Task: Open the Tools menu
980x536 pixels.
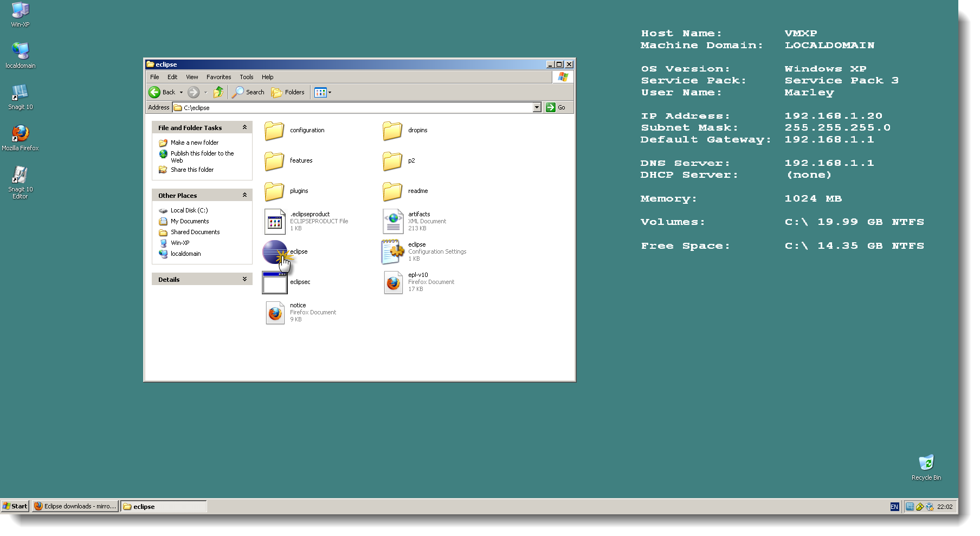Action: click(x=247, y=76)
